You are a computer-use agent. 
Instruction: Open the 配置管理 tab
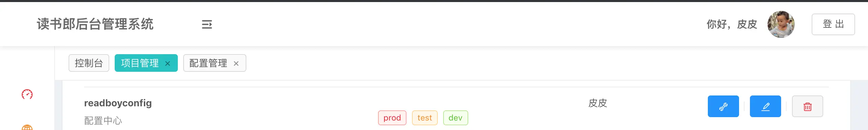[x=208, y=63]
